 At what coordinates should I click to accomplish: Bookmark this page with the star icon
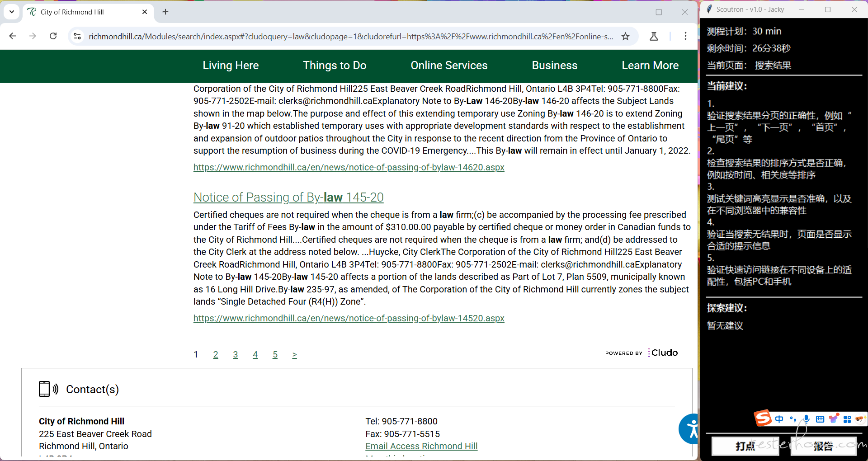(625, 36)
